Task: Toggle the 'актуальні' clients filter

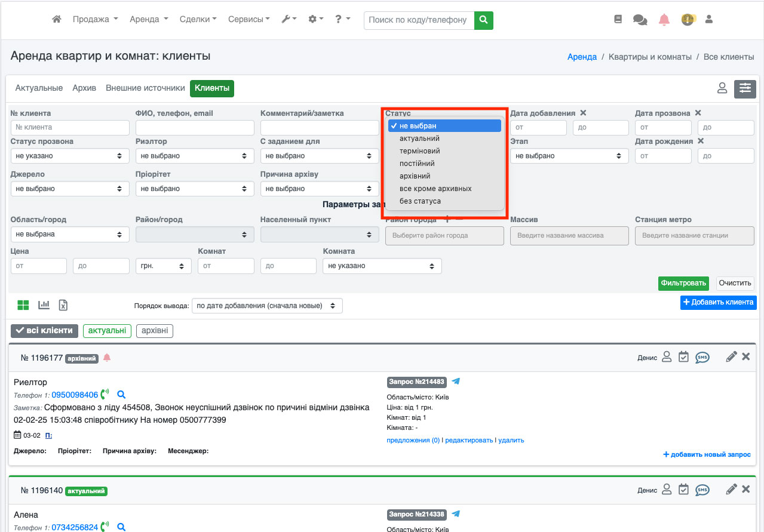Action: click(x=107, y=331)
